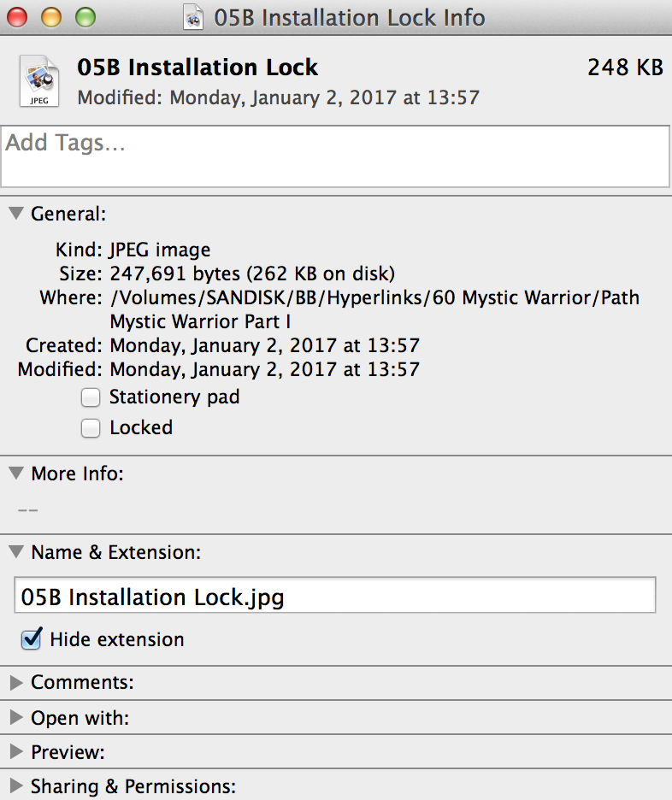Check the Locked checkbox
The image size is (672, 800).
pyautogui.click(x=91, y=428)
